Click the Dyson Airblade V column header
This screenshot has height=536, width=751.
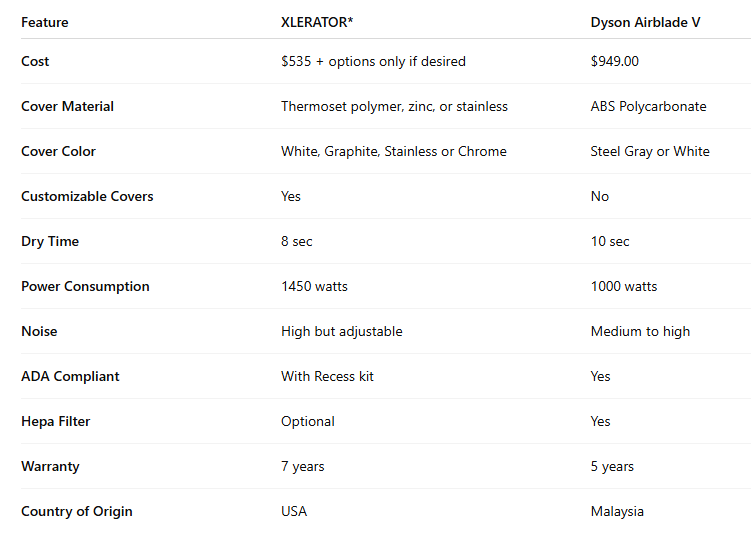click(x=645, y=22)
